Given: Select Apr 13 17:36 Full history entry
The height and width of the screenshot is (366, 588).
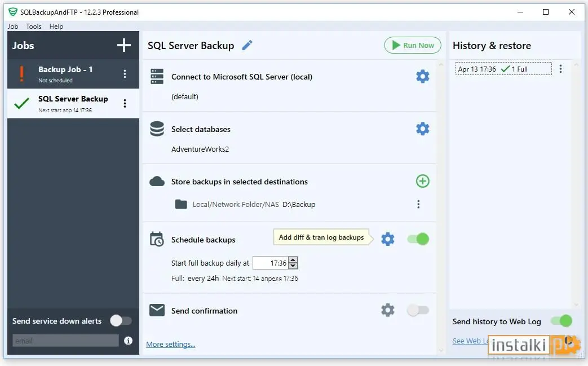Looking at the screenshot, I should [x=503, y=69].
